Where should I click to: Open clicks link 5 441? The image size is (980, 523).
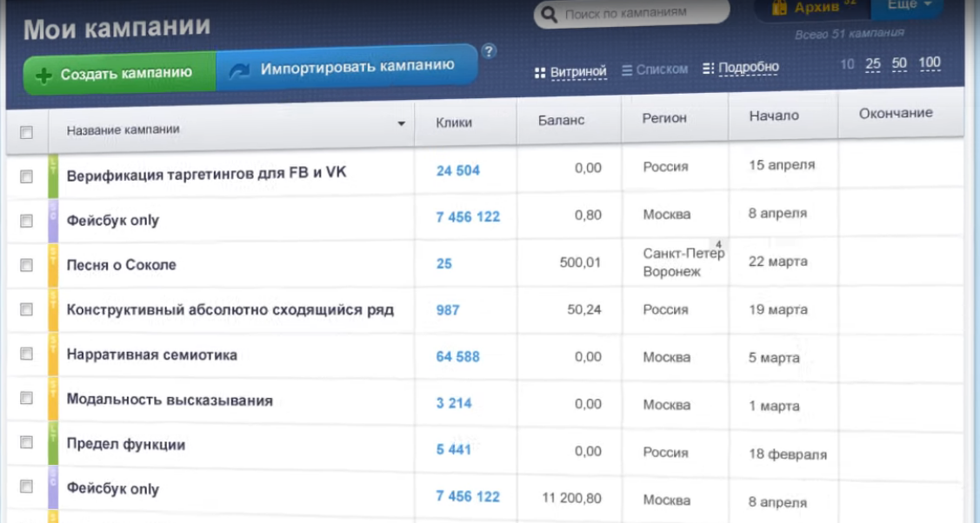[454, 449]
